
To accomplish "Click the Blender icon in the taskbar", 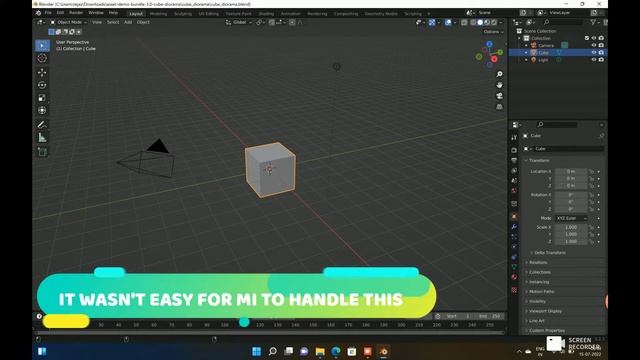I will [x=384, y=351].
